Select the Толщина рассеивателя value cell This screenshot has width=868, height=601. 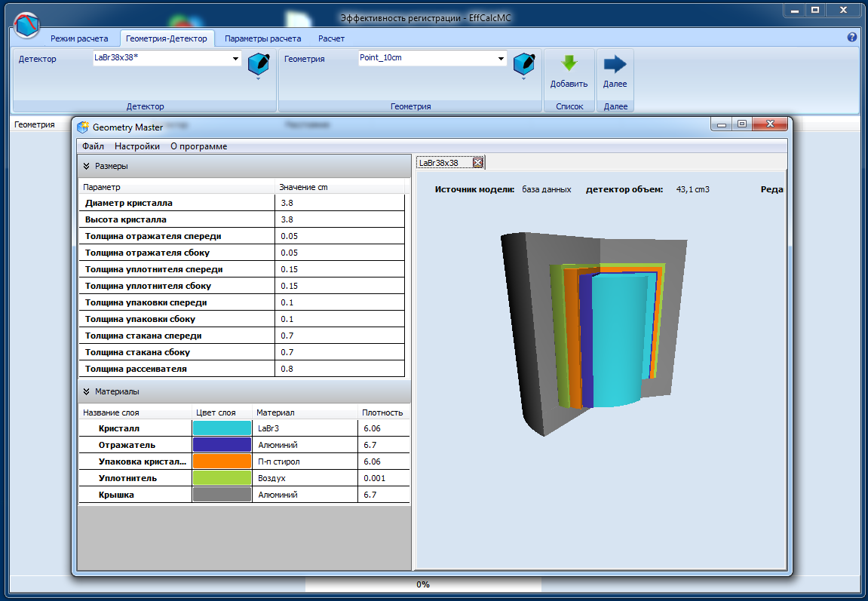pos(339,369)
